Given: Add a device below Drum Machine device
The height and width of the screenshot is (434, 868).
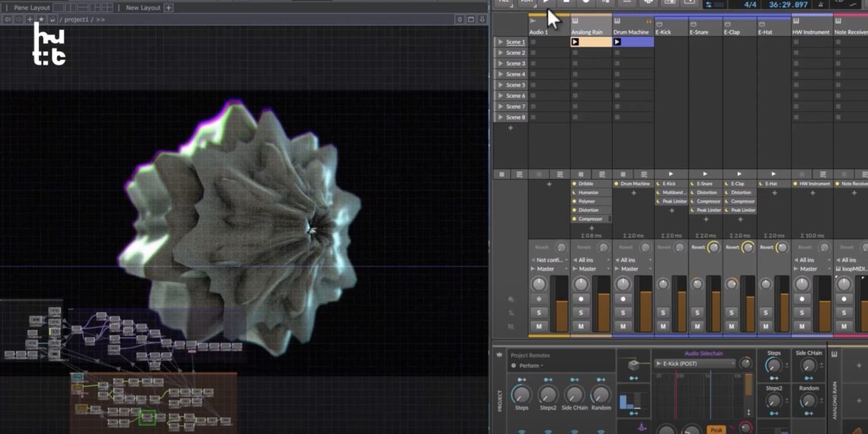Looking at the screenshot, I should point(633,193).
